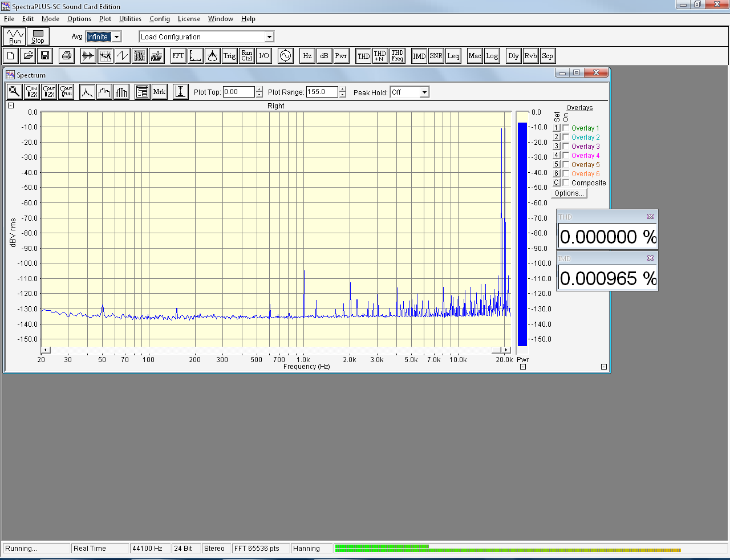Click the Run button with sine wave
The width and height of the screenshot is (730, 560).
[x=15, y=36]
